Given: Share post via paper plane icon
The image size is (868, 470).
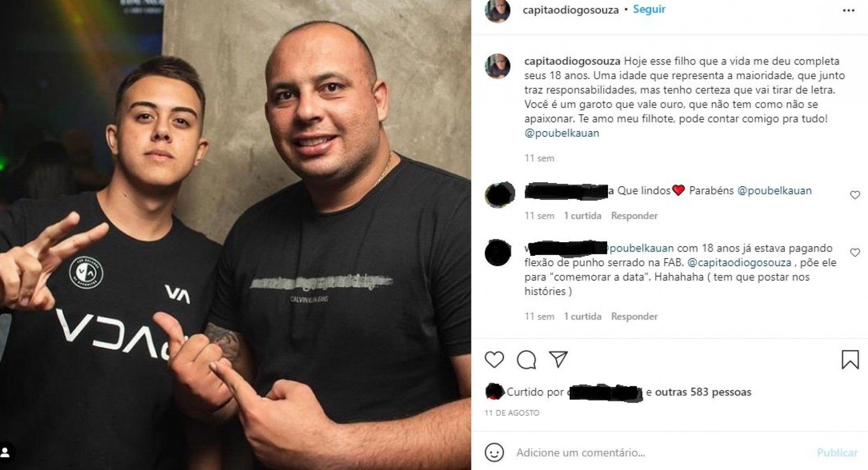Looking at the screenshot, I should pyautogui.click(x=558, y=359).
